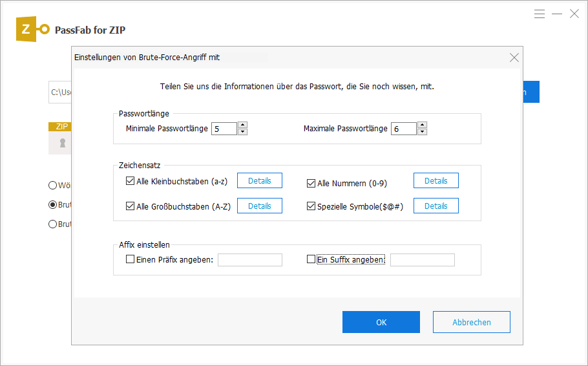Click the Maximale Passwortlänge value field
This screenshot has height=366, width=588.
[404, 129]
